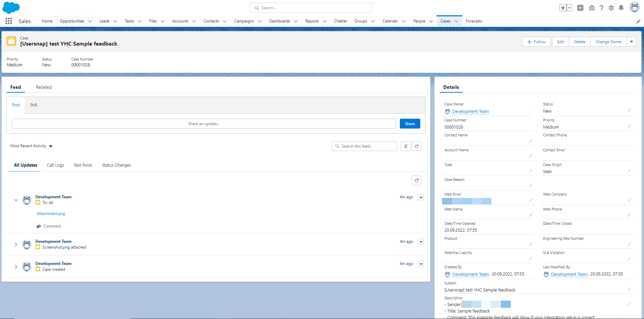Image resolution: width=644 pixels, height=319 pixels.
Task: Expand the 'Case created' feed post
Action: pos(16,267)
